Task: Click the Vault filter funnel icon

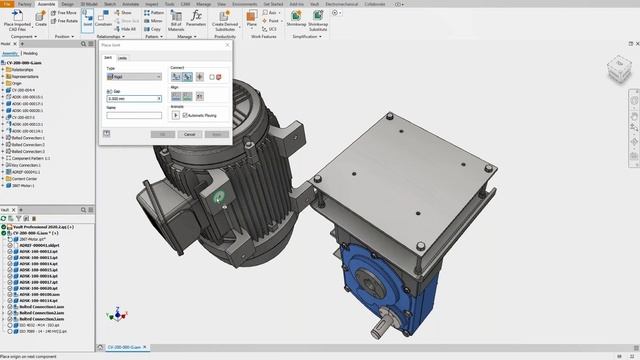Action: (18, 219)
